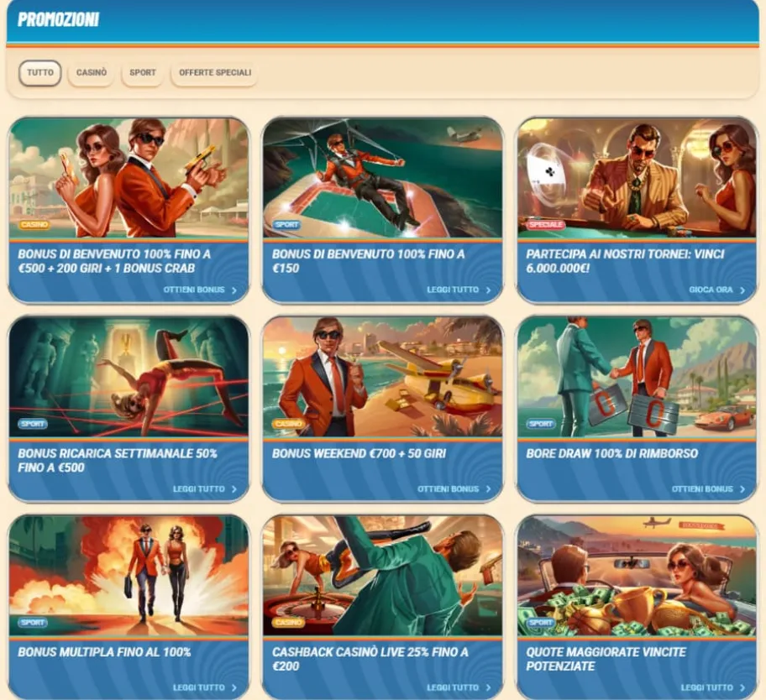Click the Promozioni page heading
The image size is (766, 700).
(x=58, y=19)
